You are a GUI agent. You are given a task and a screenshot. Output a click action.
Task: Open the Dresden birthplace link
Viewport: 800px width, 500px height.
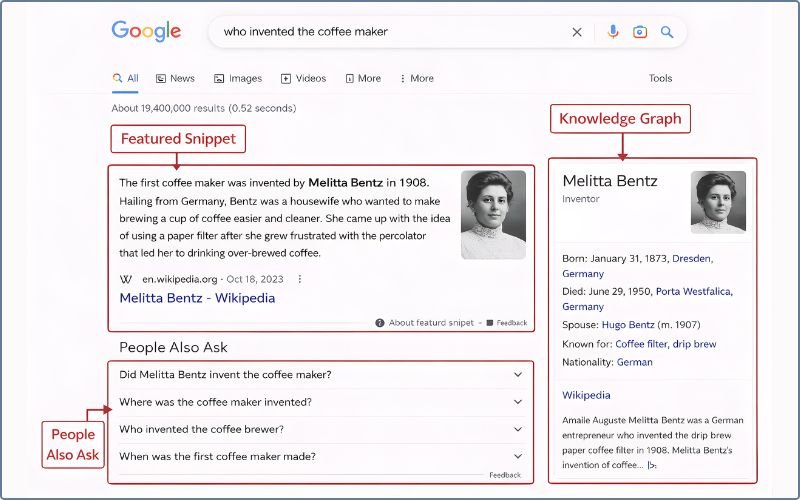[x=692, y=259]
